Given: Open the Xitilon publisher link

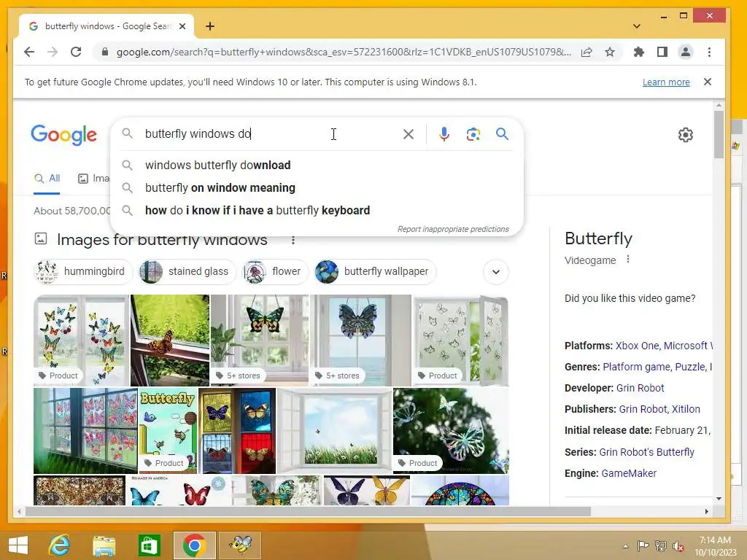Looking at the screenshot, I should [x=686, y=409].
